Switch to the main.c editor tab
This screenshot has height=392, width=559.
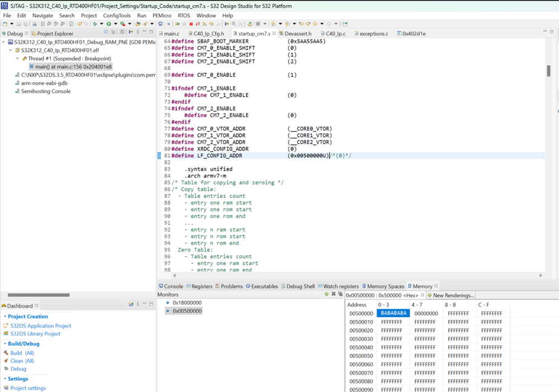point(171,34)
